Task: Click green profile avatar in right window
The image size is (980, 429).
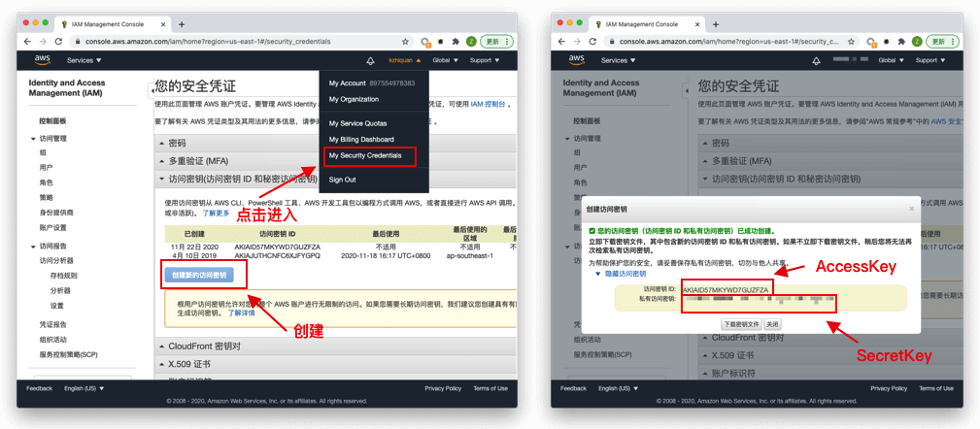Action: click(917, 41)
